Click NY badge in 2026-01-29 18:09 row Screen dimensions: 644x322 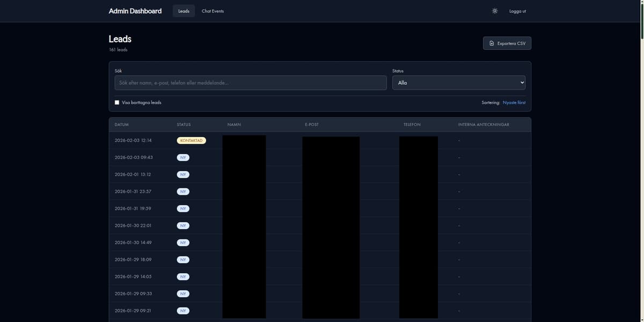click(x=183, y=260)
